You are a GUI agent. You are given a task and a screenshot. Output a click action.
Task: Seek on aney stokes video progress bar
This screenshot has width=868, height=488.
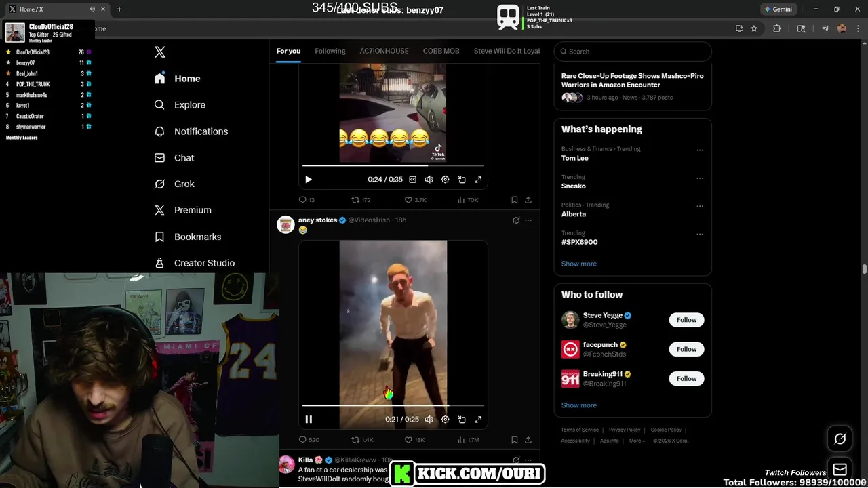(x=393, y=405)
